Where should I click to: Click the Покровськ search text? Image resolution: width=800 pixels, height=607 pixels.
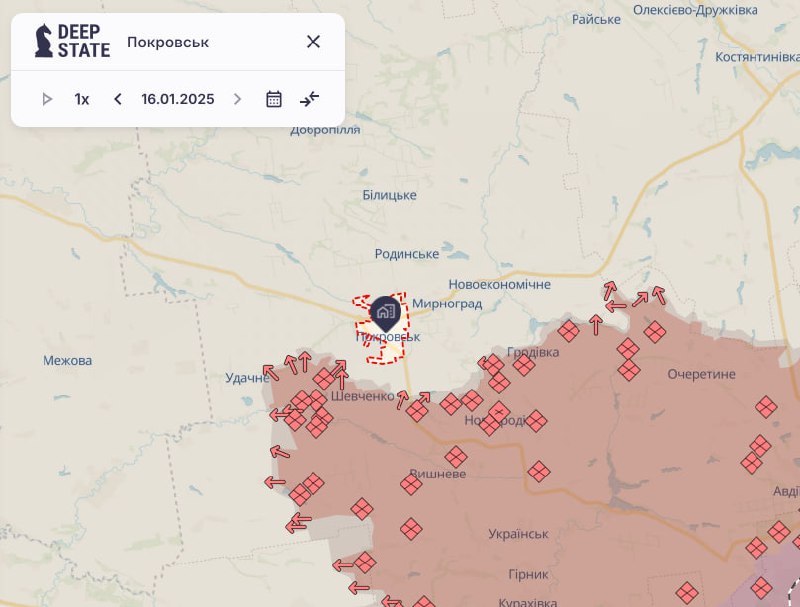pos(168,42)
